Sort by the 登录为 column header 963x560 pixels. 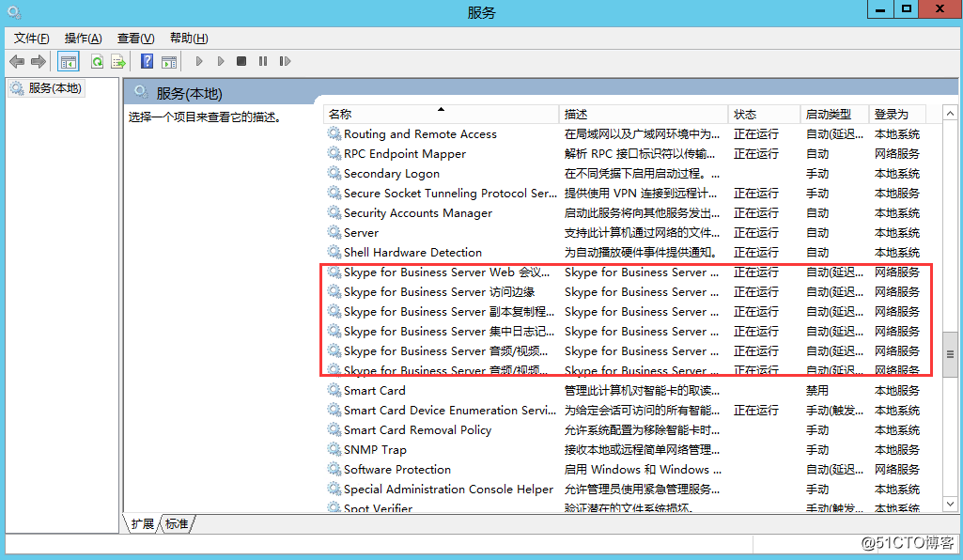coord(896,115)
